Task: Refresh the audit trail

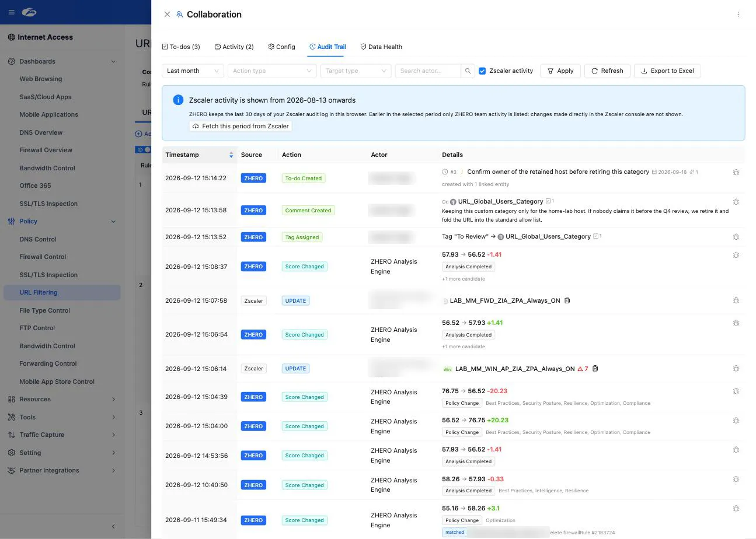Action: 607,71
